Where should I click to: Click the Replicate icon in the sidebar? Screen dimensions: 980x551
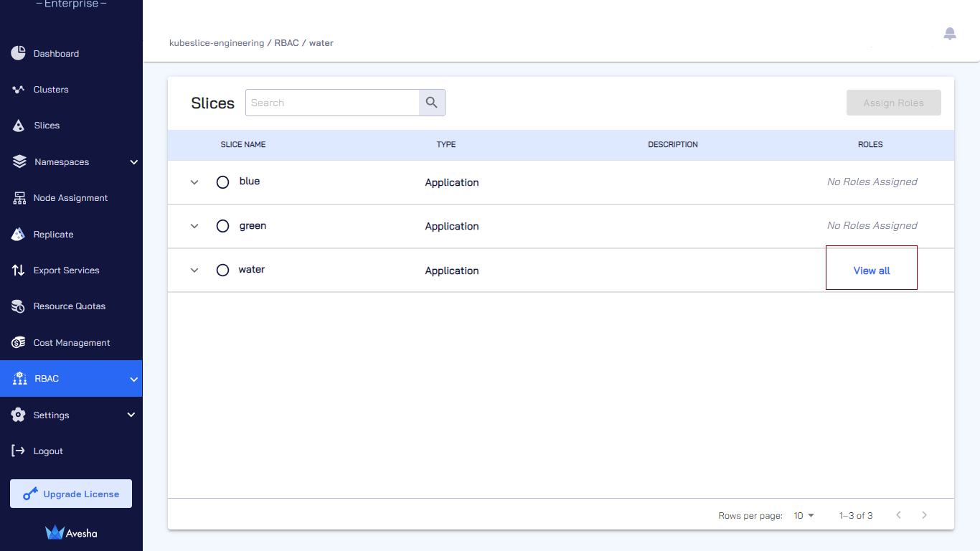[19, 234]
